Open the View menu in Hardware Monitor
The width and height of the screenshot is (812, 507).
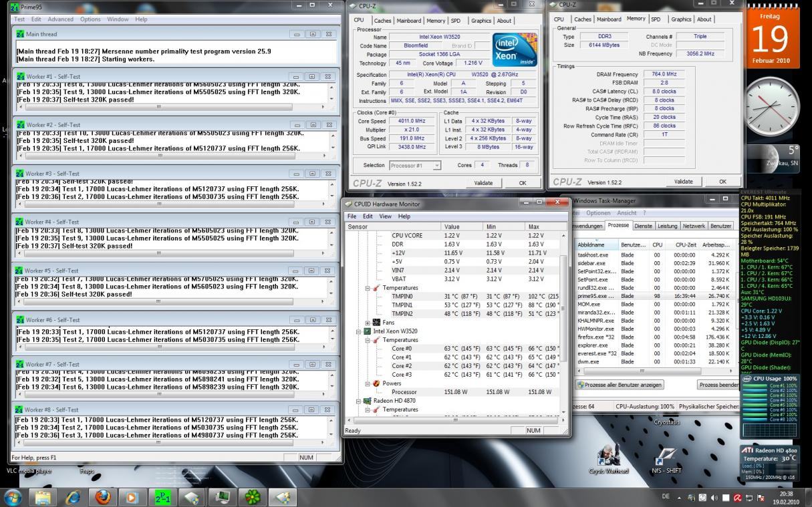(385, 216)
